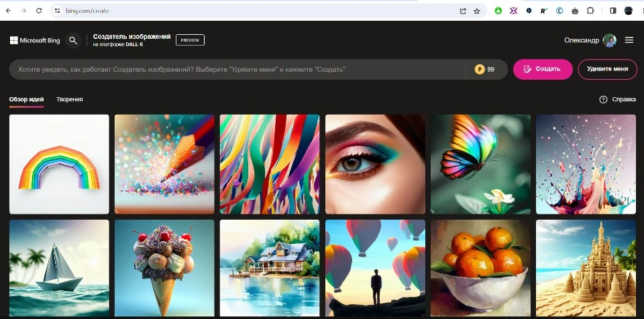The height and width of the screenshot is (319, 644).
Task: Open the hamburger menu
Action: (x=629, y=40)
